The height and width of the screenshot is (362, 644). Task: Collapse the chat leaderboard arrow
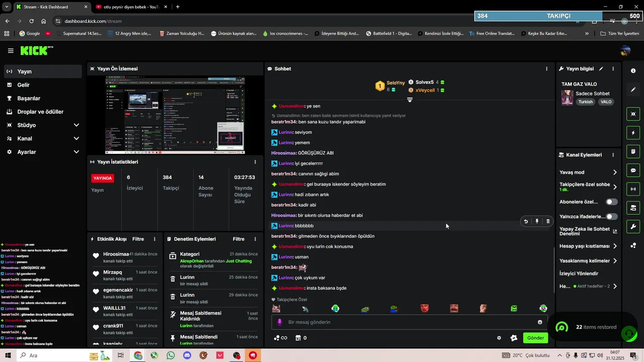click(x=410, y=100)
